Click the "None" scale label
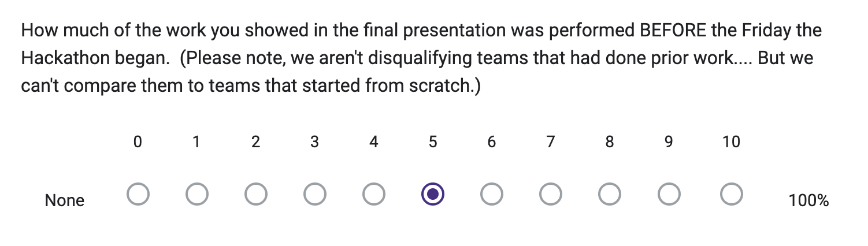The width and height of the screenshot is (868, 246). 65,201
